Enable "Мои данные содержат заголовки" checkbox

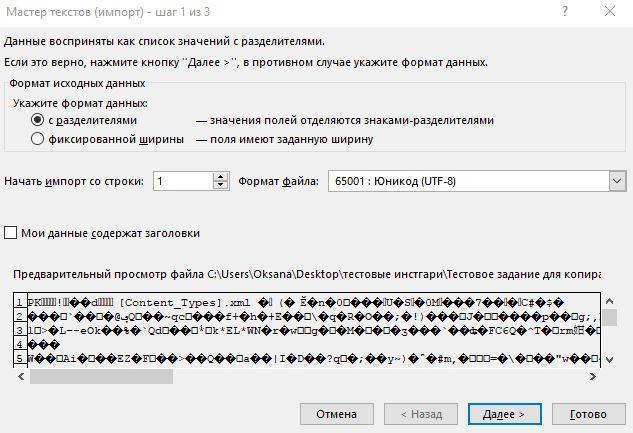11,233
